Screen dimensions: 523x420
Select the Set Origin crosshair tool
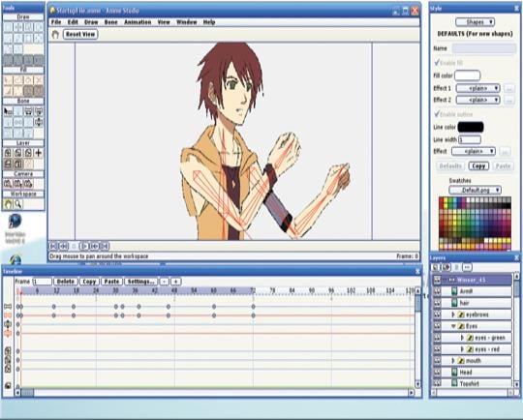pos(39,153)
